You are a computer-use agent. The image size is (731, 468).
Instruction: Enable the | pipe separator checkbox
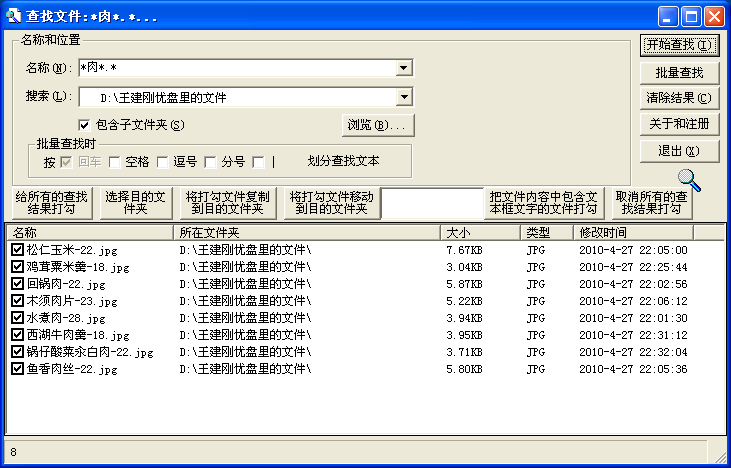(258, 162)
